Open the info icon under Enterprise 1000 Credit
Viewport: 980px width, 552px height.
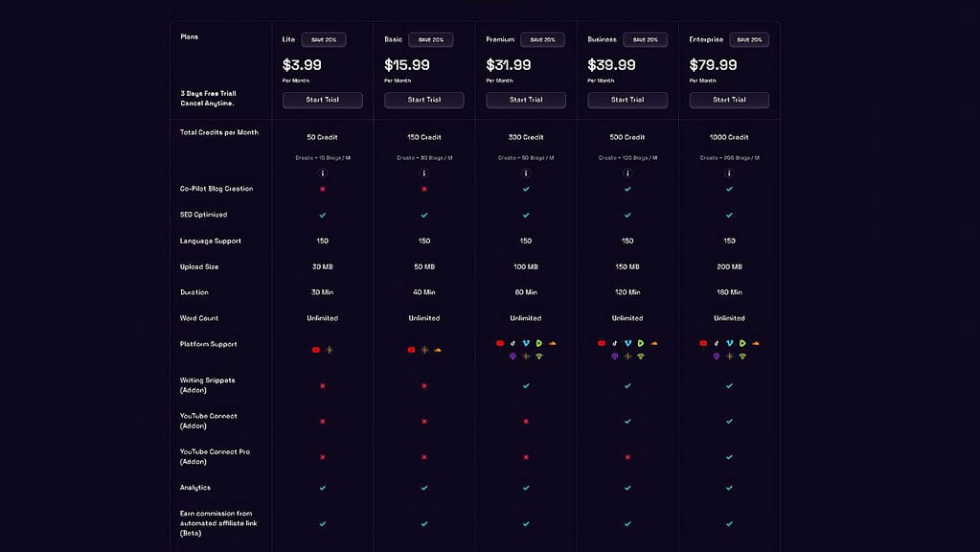[729, 173]
